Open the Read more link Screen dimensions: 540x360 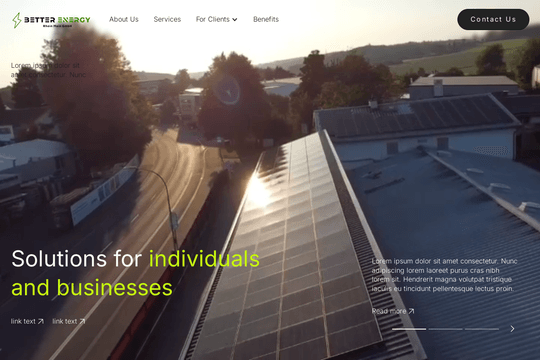tap(393, 311)
